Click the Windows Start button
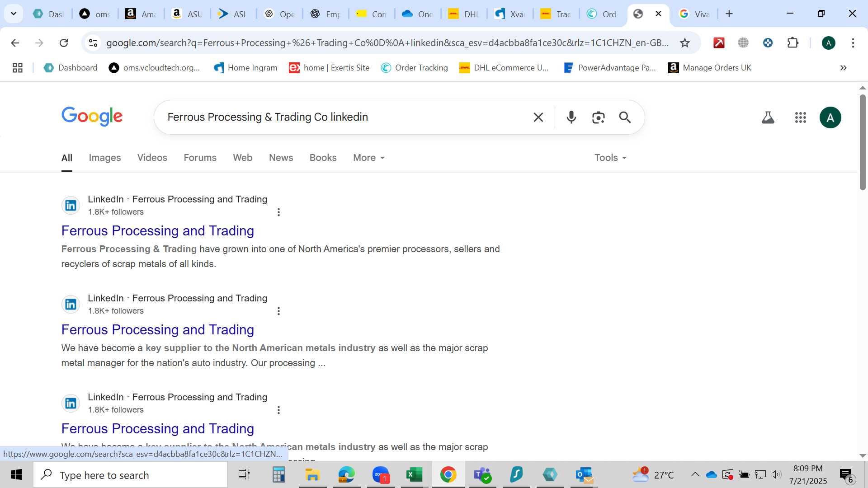This screenshot has width=868, height=488. 16,475
